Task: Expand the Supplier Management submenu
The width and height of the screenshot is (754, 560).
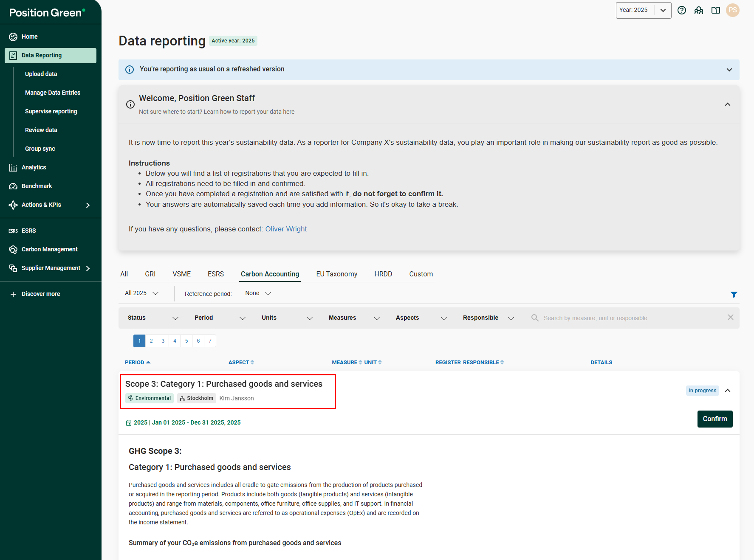Action: tap(88, 268)
